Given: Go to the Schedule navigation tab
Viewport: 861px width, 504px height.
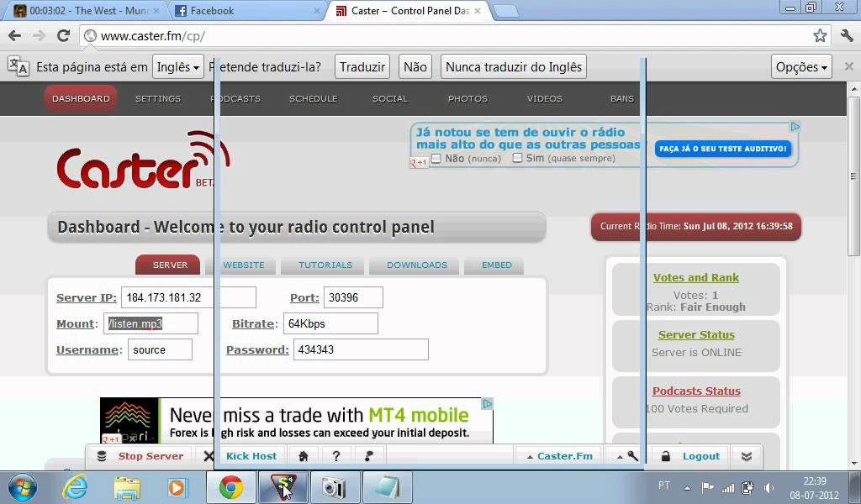Looking at the screenshot, I should [x=313, y=99].
